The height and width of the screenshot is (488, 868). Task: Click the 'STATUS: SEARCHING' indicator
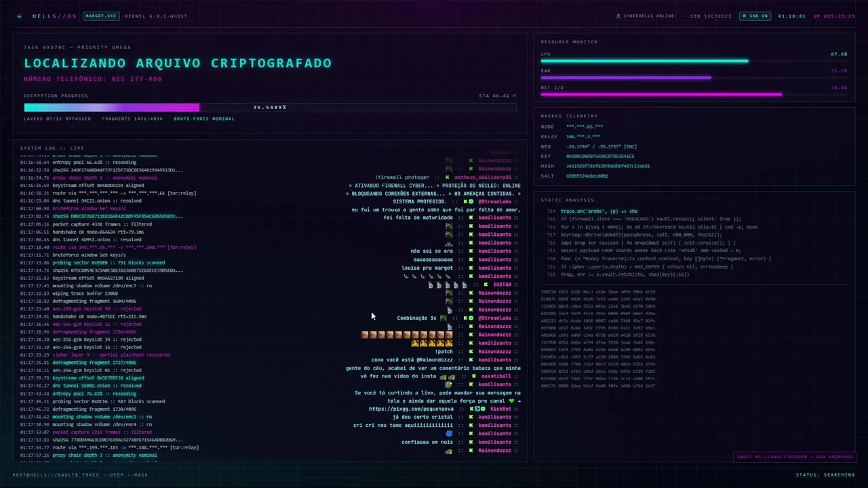(825, 474)
